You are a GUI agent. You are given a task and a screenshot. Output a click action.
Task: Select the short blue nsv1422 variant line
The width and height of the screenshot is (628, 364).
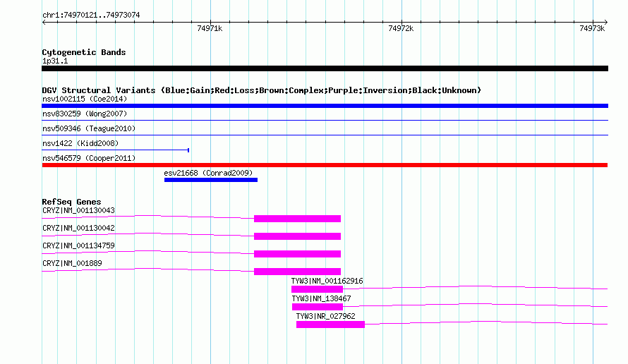click(x=115, y=150)
